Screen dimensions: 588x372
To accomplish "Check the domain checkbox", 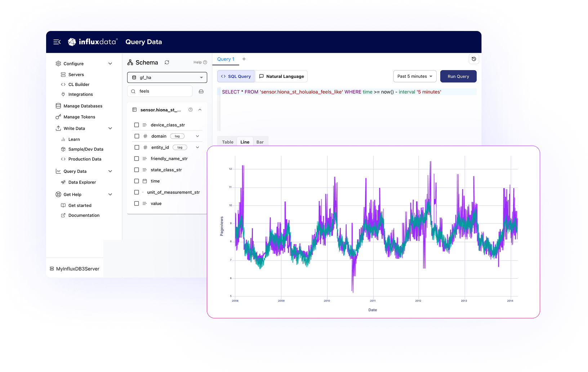I will coord(137,136).
